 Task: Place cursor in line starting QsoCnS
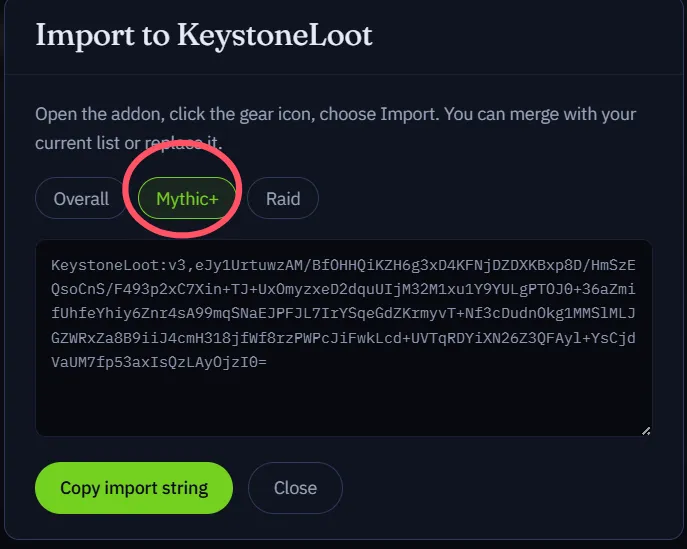343,289
